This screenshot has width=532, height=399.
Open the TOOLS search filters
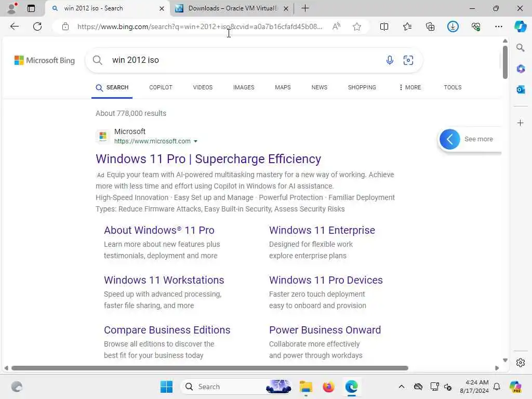pos(453,87)
